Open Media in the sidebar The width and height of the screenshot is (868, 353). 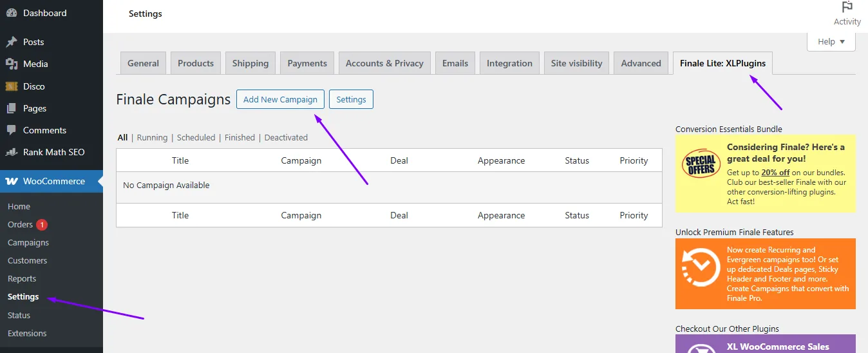click(52, 64)
